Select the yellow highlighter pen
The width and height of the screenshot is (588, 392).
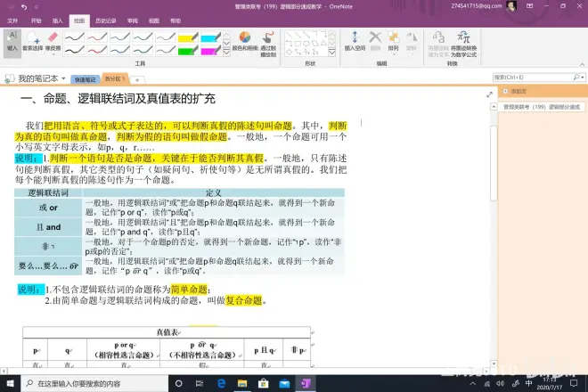tap(187, 37)
